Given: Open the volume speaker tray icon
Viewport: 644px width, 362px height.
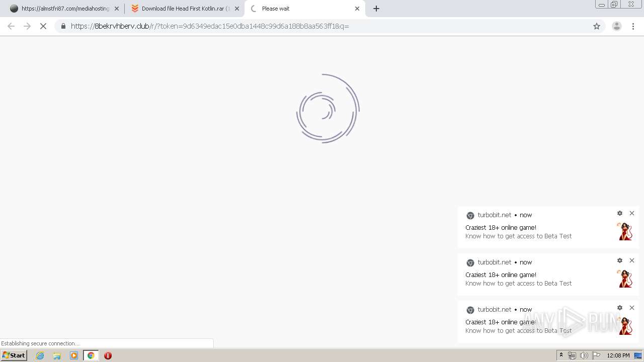Looking at the screenshot, I should pos(584,355).
